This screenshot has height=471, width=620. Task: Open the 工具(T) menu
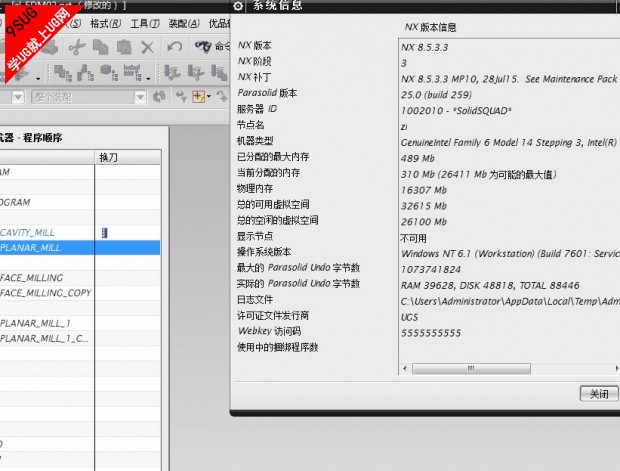point(145,24)
